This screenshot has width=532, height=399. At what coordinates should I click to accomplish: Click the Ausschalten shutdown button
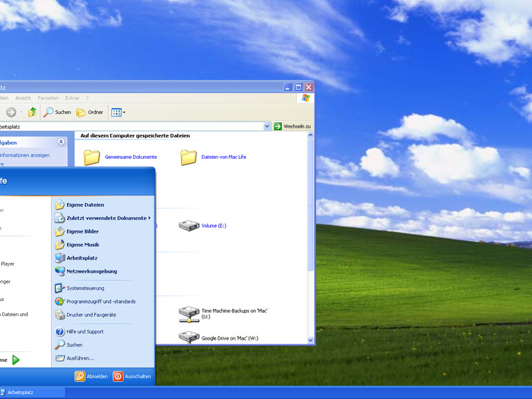132,376
